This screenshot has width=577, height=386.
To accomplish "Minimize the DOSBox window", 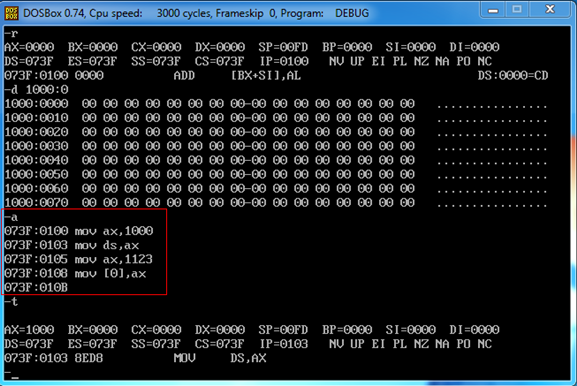I will pos(493,10).
